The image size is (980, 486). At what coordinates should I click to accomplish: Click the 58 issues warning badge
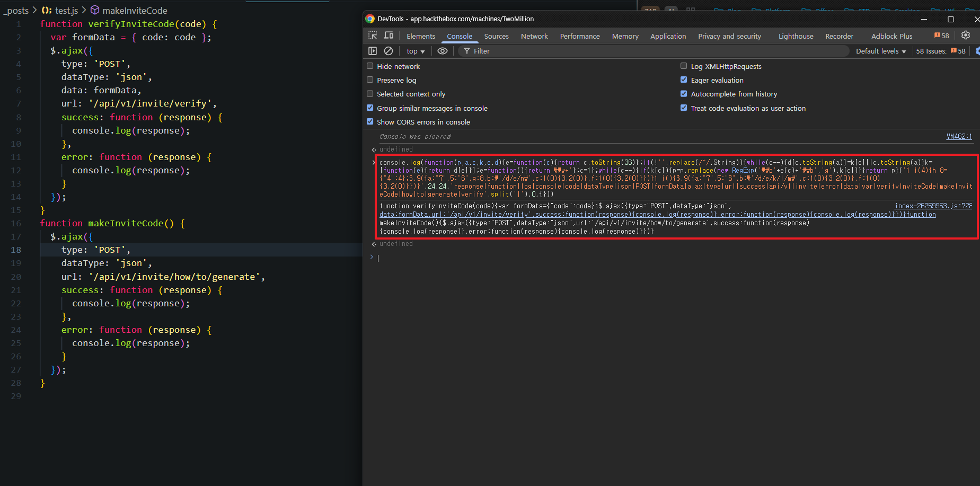pos(942,36)
